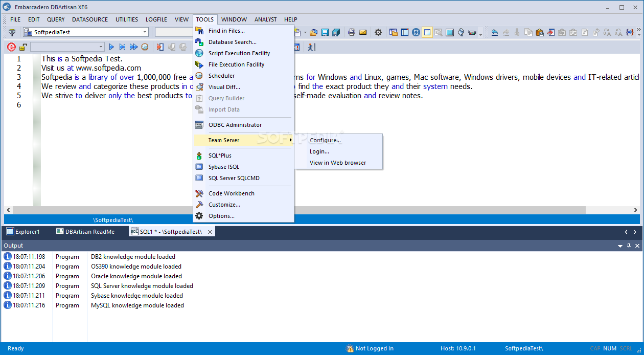Switch to DBArtisan ReadMe tab
This screenshot has height=355, width=644.
point(85,232)
